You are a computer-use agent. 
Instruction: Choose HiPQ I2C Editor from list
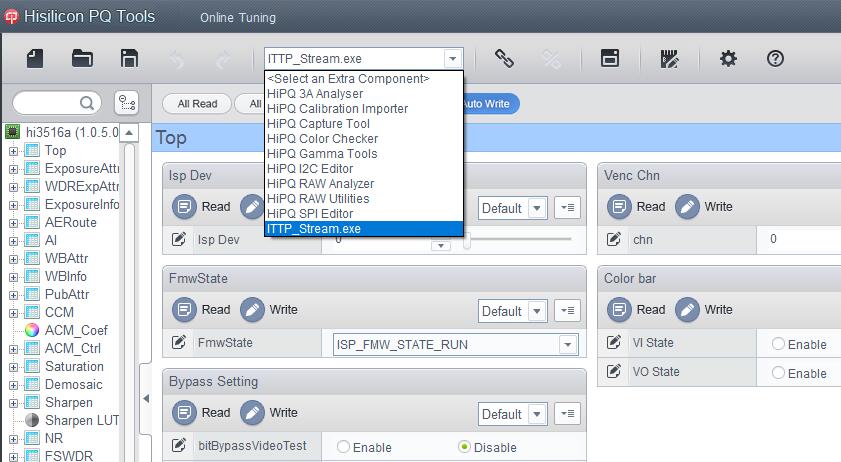[364, 169]
